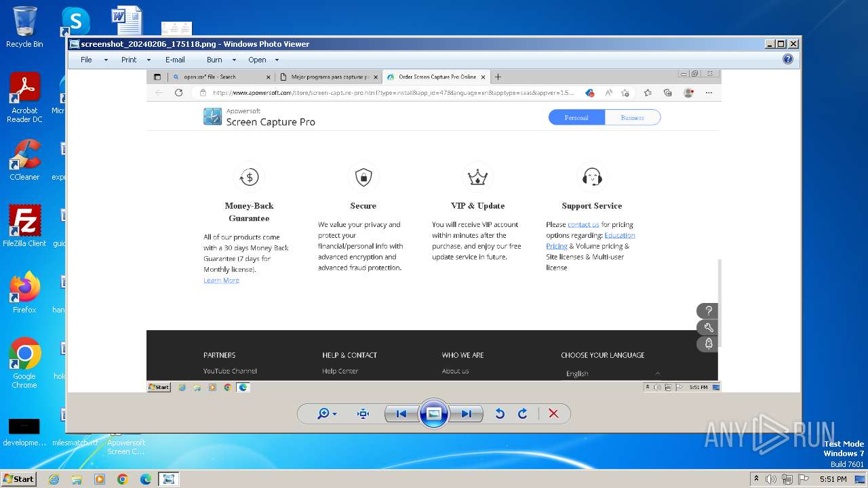868x488 pixels.
Task: Click the Open button in the toolbar
Action: [x=257, y=60]
